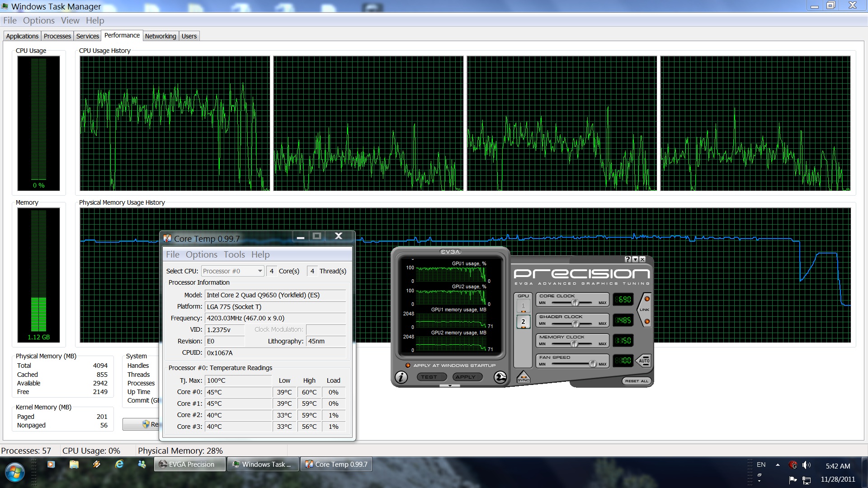Click the volume speaker tray icon
Viewport: 868px width, 488px height.
(x=806, y=465)
